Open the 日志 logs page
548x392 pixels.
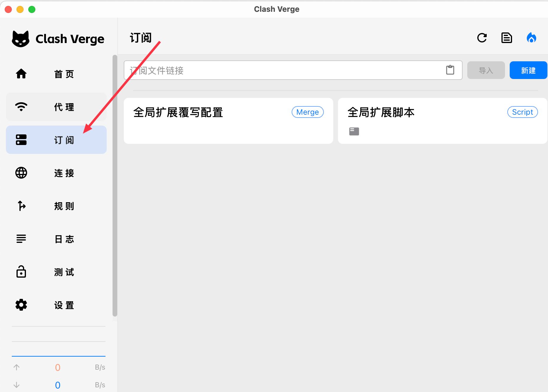pyautogui.click(x=56, y=239)
